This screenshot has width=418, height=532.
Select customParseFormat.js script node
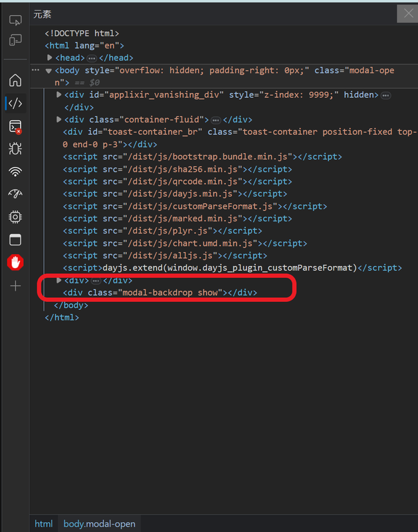195,206
